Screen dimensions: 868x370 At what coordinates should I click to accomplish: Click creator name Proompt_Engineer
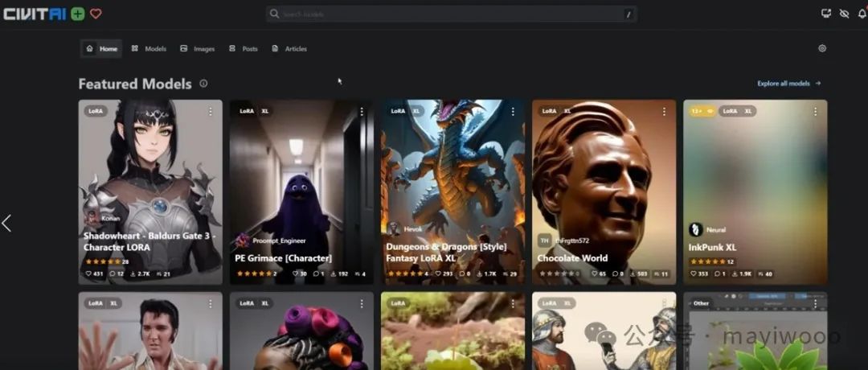click(x=279, y=241)
